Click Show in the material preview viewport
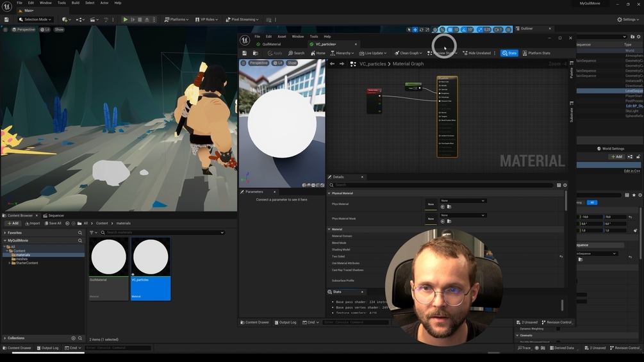Screen dimensions: 644x362 (292, 63)
